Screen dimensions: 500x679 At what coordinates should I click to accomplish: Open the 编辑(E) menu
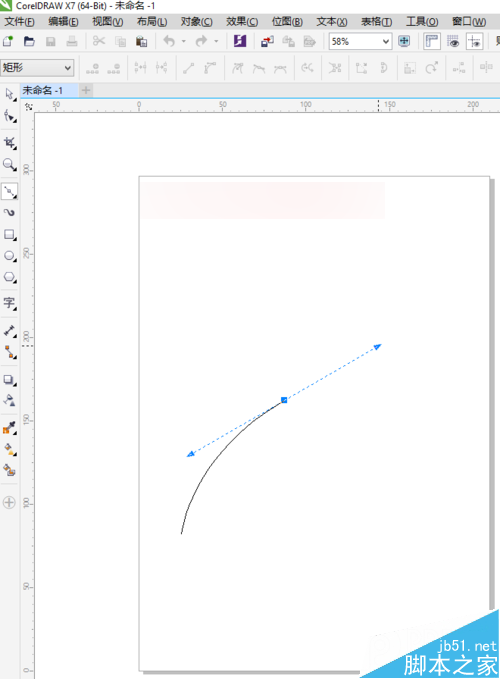point(63,22)
